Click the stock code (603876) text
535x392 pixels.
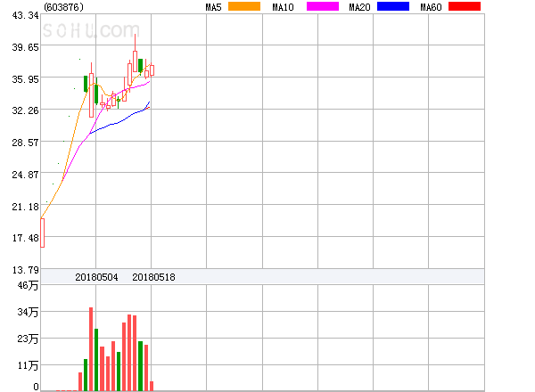coord(64,7)
